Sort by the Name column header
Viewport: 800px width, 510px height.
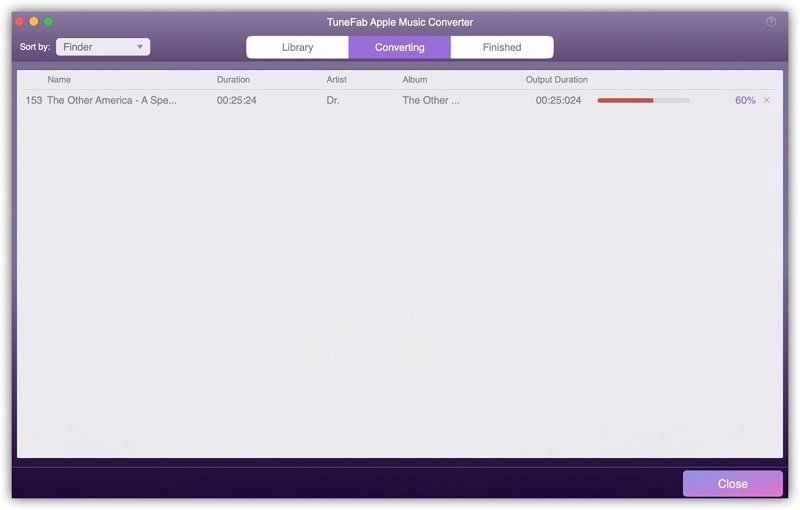(59, 79)
